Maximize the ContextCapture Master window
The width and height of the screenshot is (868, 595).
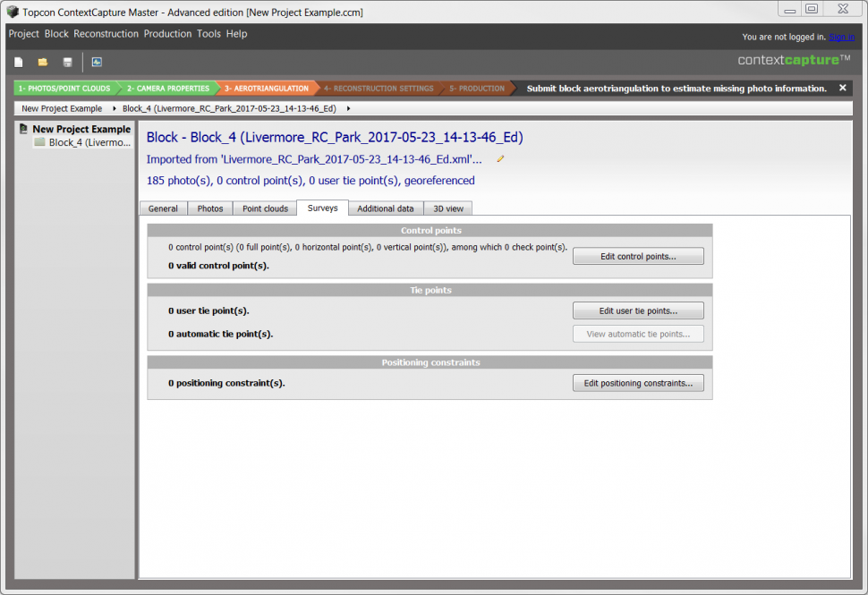(x=813, y=9)
